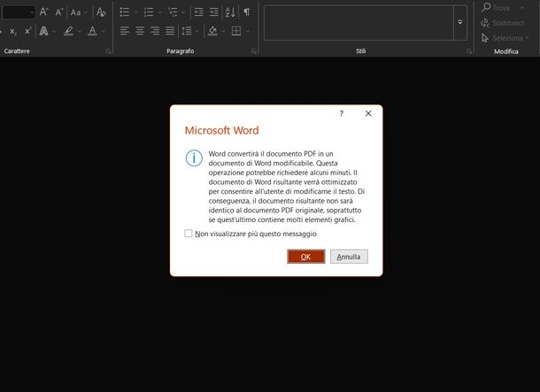This screenshot has width=540, height=392.
Task: Click inside the Stili styles gallery
Action: click(x=359, y=23)
